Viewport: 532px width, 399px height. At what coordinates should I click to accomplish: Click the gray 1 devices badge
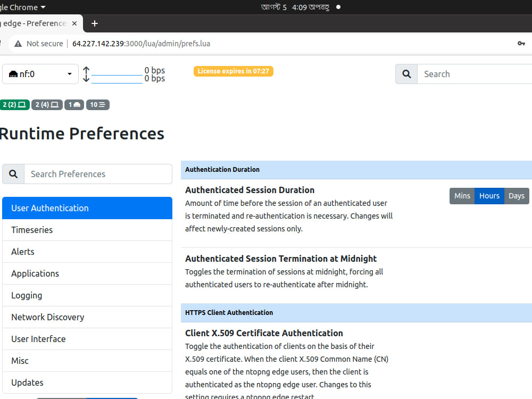pyautogui.click(x=74, y=104)
